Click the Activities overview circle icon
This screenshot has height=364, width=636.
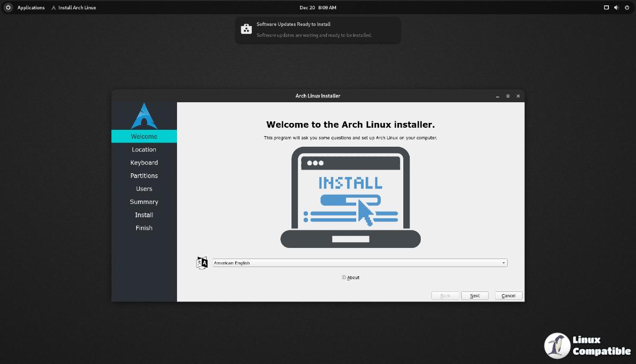point(8,7)
